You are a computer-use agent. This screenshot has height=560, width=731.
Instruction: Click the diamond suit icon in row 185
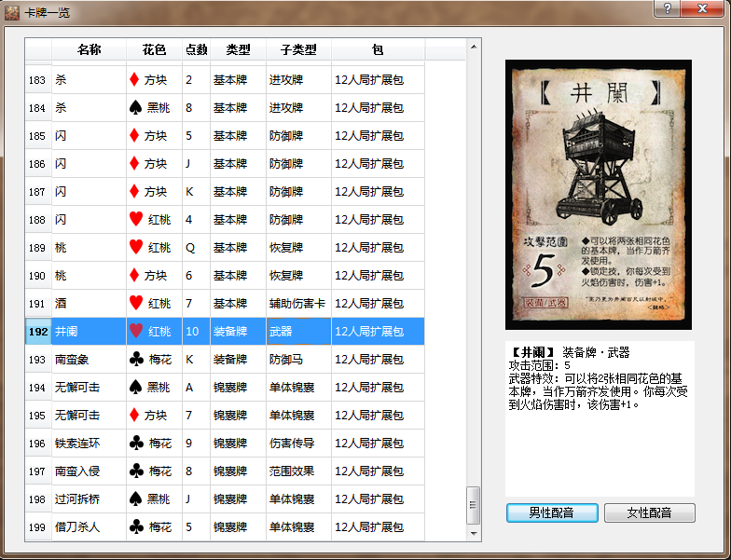pos(134,136)
